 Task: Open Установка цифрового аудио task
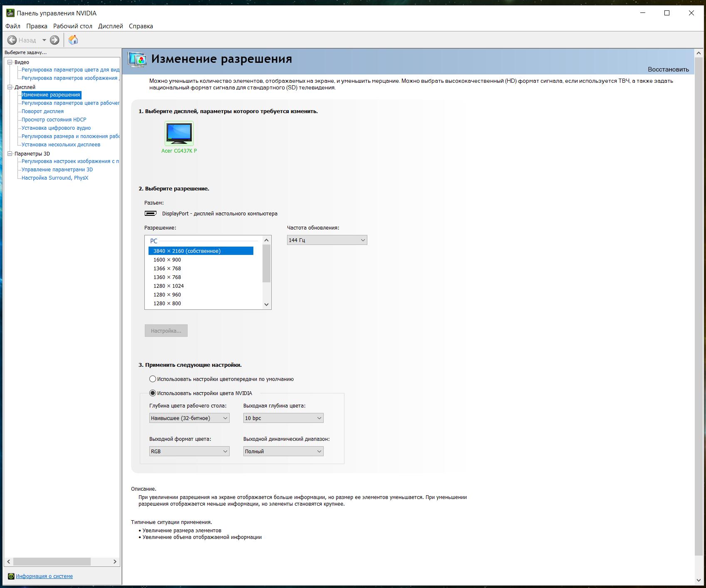point(56,128)
